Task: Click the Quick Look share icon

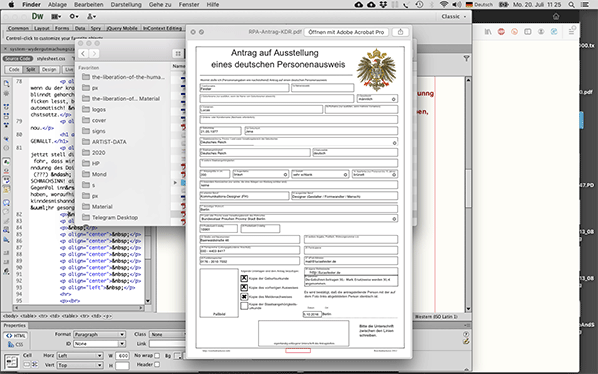Action: click(400, 32)
